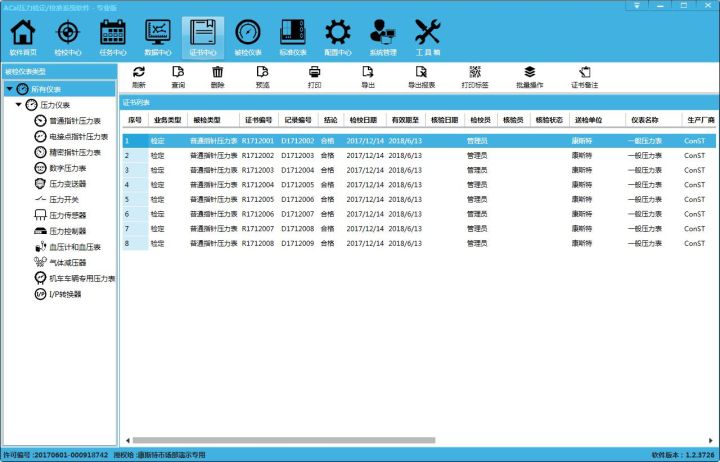Open the 工具箱 wrench icon
720x462 pixels.
(x=427, y=37)
